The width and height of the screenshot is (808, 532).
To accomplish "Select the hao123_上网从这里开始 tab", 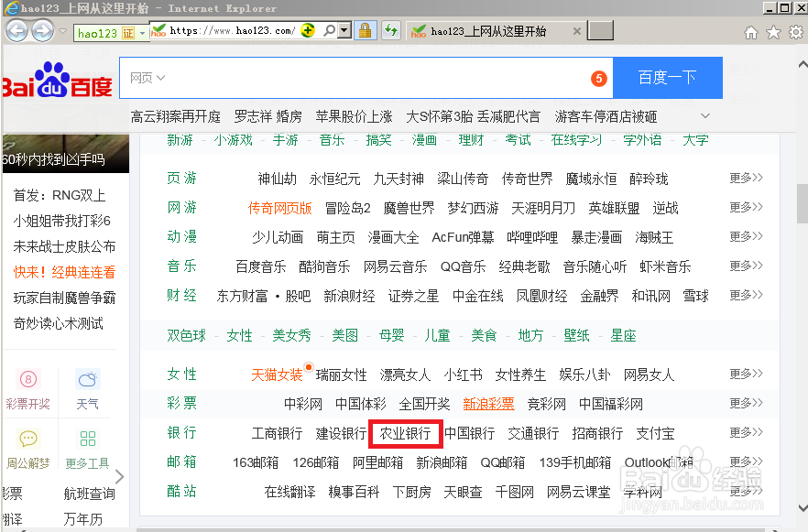I will point(488,31).
